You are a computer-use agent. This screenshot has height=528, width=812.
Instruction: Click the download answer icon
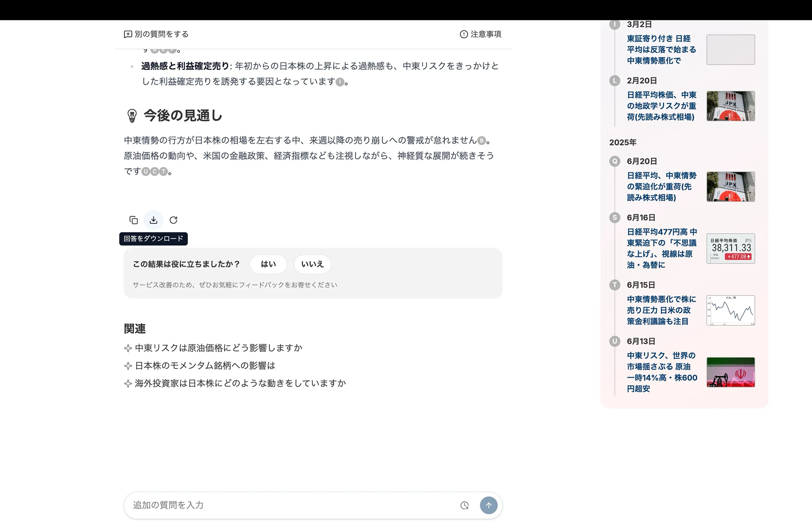click(x=153, y=220)
